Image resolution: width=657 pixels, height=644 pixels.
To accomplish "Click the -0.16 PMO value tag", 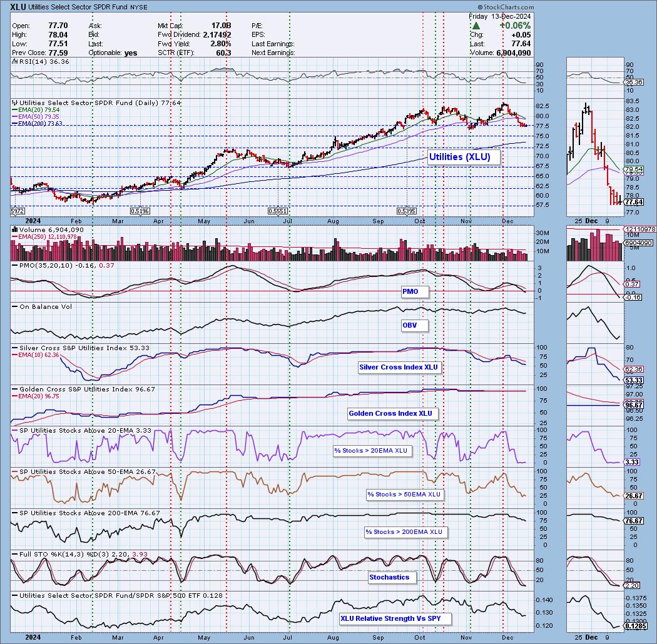I will pos(632,297).
